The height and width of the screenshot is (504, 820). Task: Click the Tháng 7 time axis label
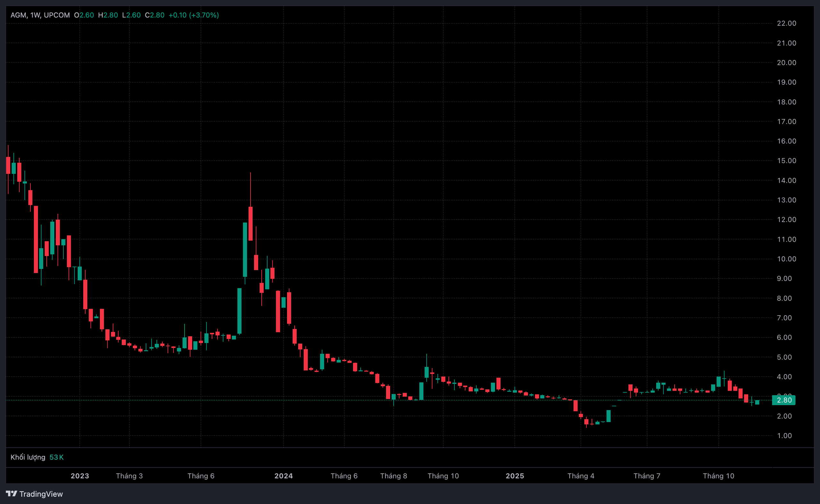(x=647, y=476)
